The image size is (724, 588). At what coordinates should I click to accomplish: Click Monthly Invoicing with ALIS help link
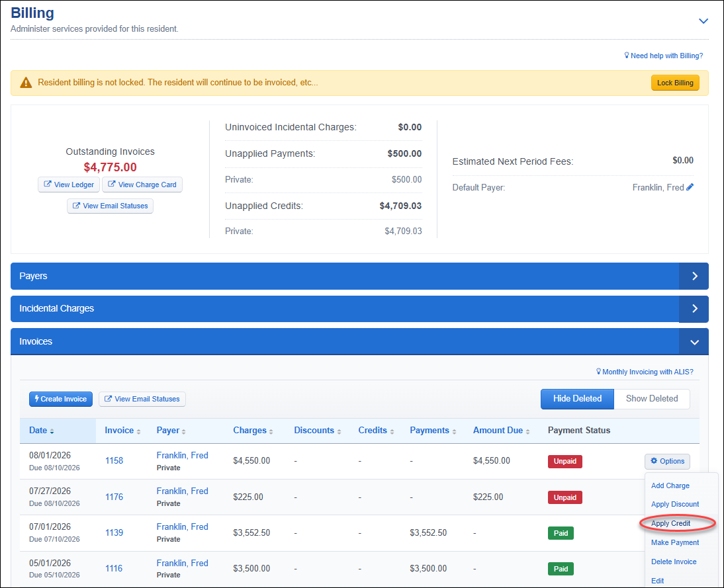pos(645,372)
